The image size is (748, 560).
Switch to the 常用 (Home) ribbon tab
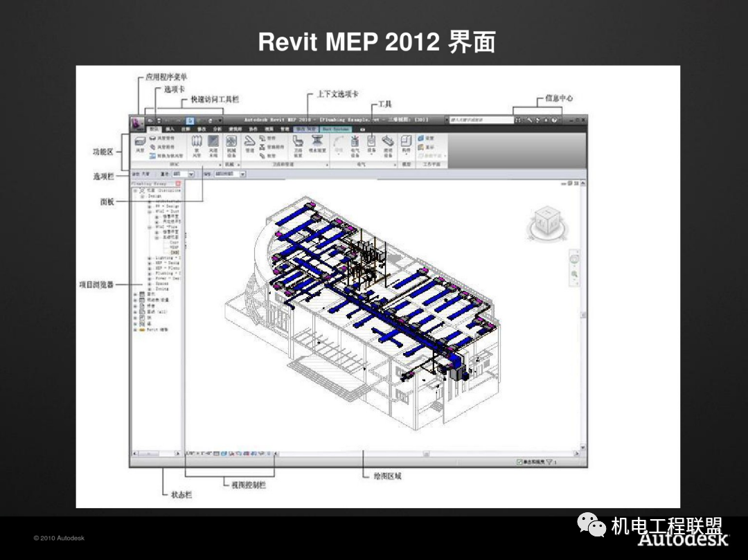(x=154, y=129)
